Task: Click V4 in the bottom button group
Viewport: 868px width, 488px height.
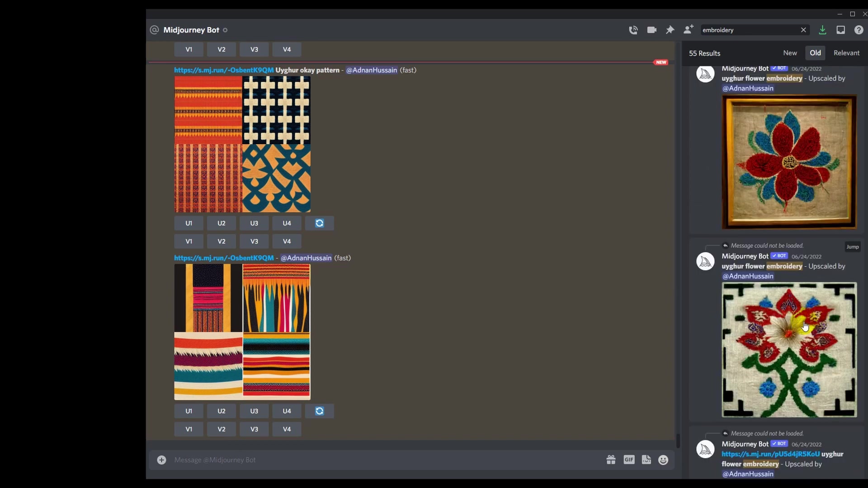Action: (287, 429)
